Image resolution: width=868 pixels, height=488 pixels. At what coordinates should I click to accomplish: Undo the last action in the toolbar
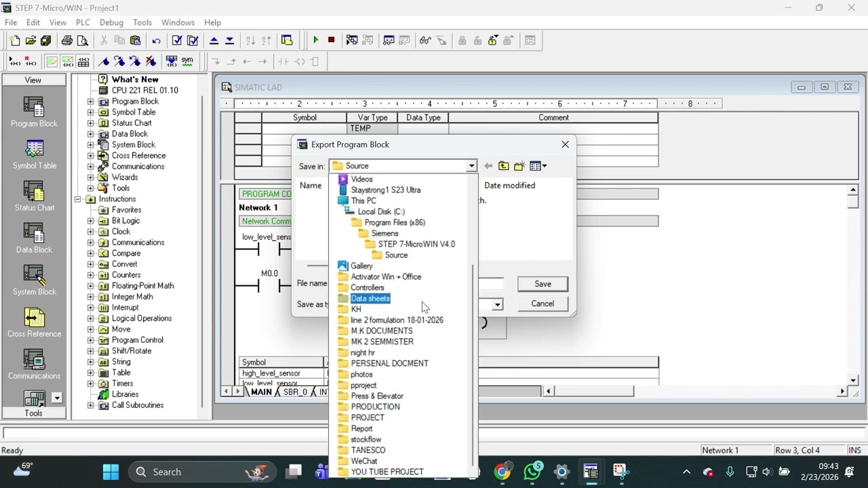coord(156,41)
